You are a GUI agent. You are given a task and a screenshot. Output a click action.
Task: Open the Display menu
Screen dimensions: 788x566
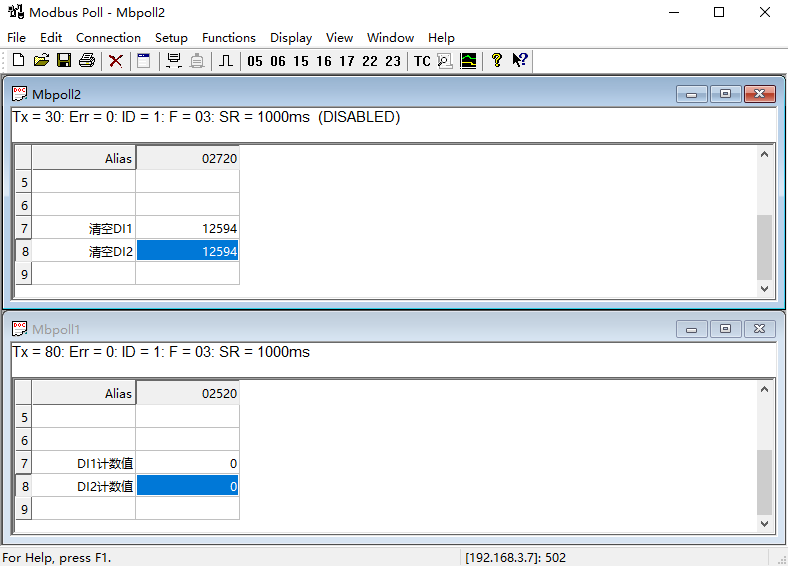[291, 37]
